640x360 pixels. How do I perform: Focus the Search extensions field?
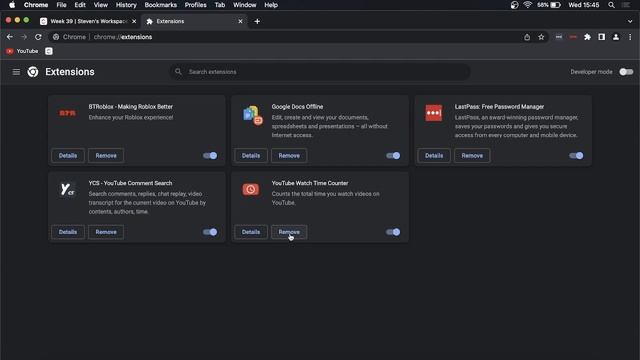pyautogui.click(x=320, y=72)
